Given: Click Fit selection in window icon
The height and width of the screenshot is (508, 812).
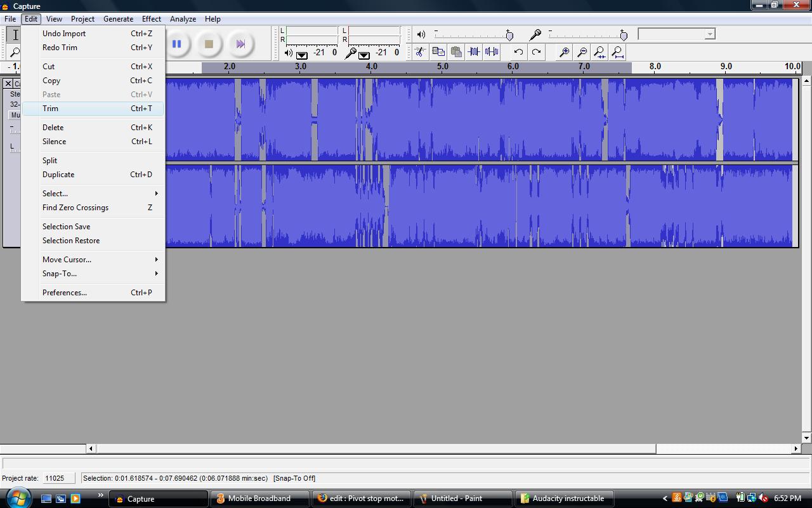Looking at the screenshot, I should (x=599, y=52).
